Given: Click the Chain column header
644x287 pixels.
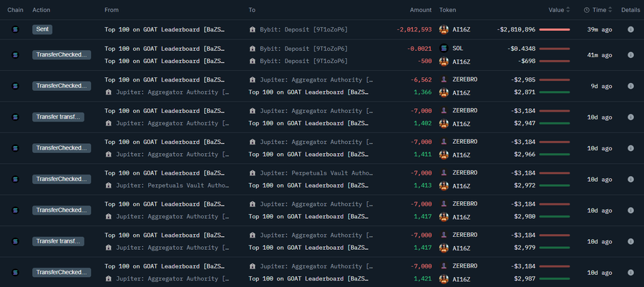Looking at the screenshot, I should click(15, 10).
